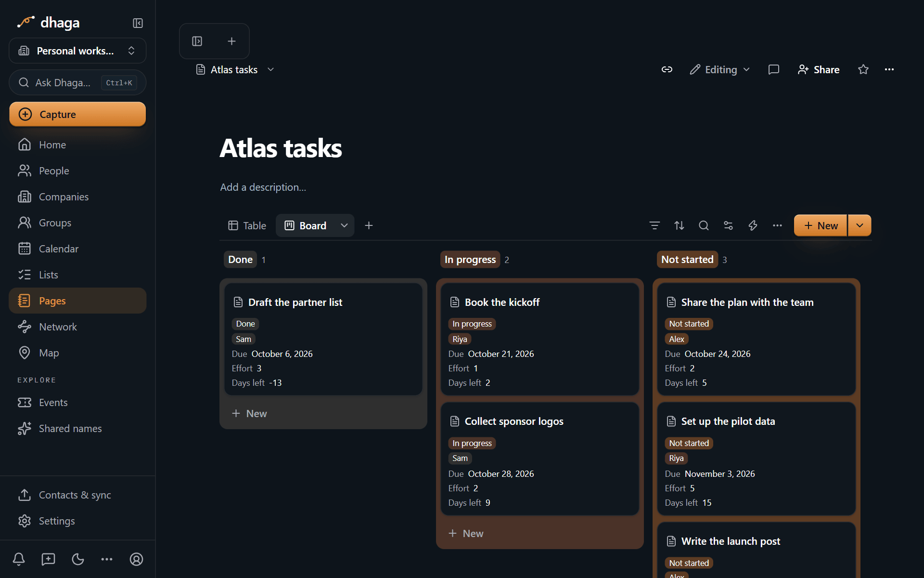Open the Map section
924x578 pixels.
click(x=77, y=353)
